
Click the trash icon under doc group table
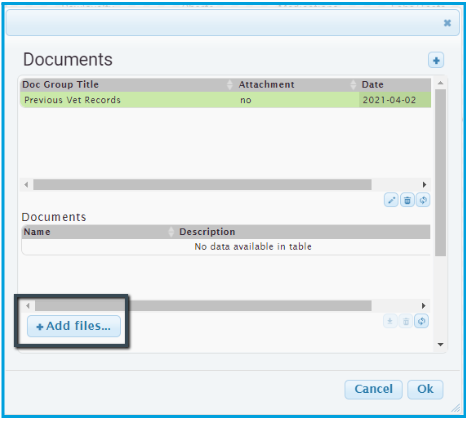[x=407, y=200]
